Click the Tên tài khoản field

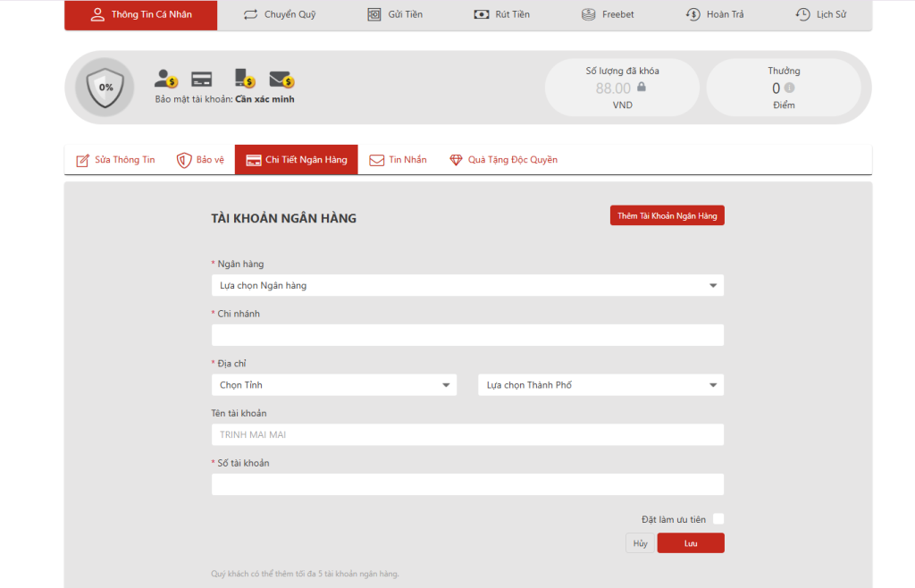click(467, 434)
